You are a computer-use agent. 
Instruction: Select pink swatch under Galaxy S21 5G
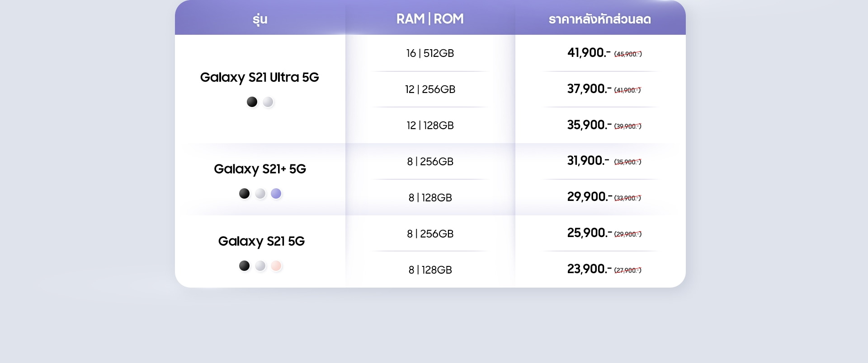tap(276, 266)
